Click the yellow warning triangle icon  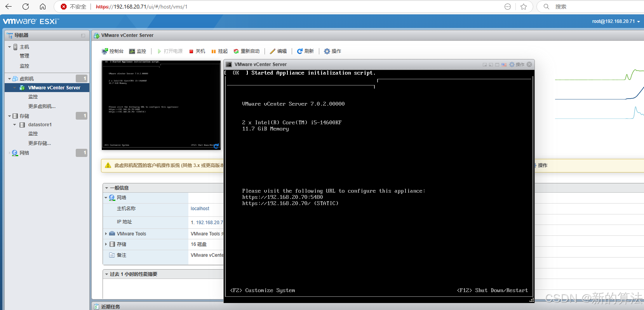tap(108, 165)
